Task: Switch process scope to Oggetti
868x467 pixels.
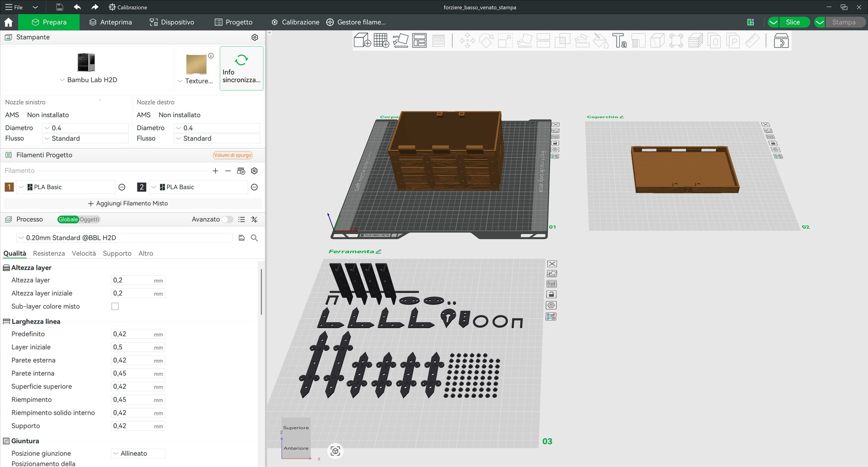Action: (x=90, y=219)
